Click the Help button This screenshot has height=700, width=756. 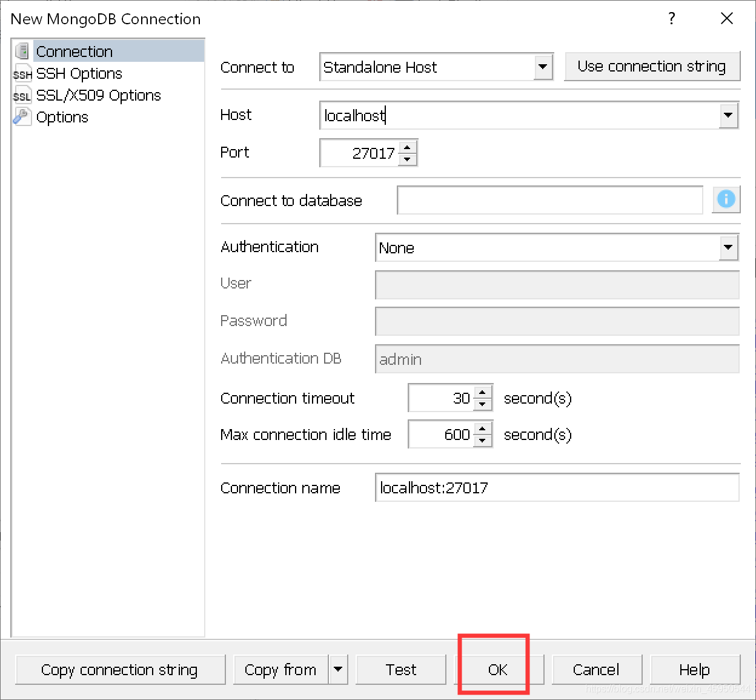point(695,670)
